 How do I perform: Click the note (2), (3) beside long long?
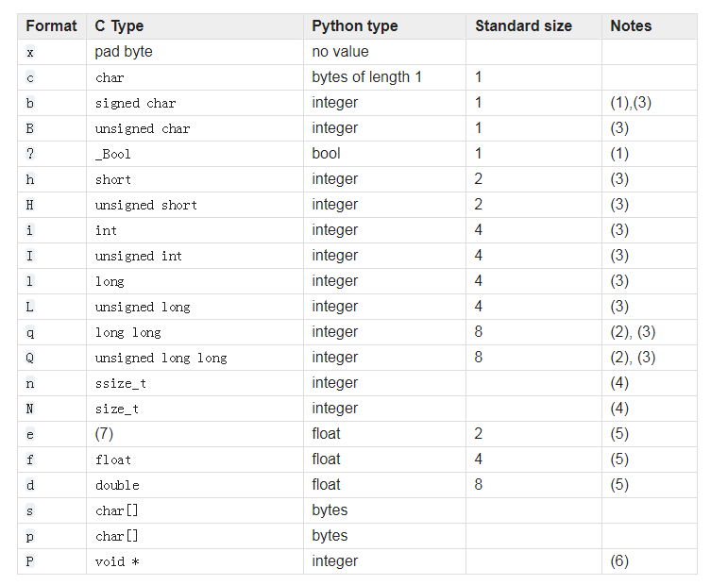coord(633,332)
